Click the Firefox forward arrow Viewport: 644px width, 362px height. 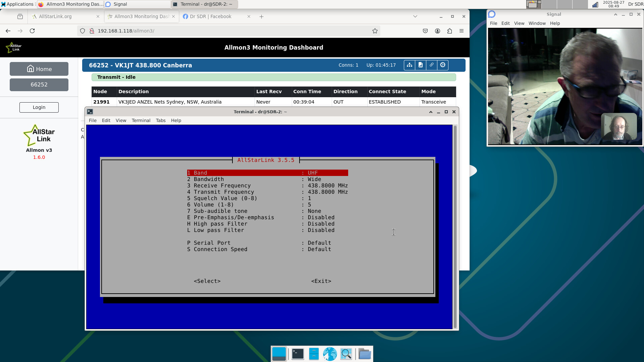(20, 31)
